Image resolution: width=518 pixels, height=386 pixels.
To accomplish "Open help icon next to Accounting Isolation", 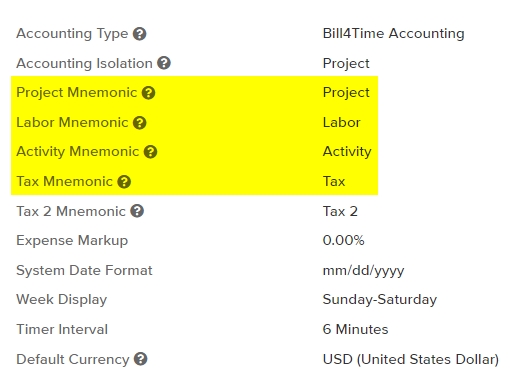I will coord(164,63).
